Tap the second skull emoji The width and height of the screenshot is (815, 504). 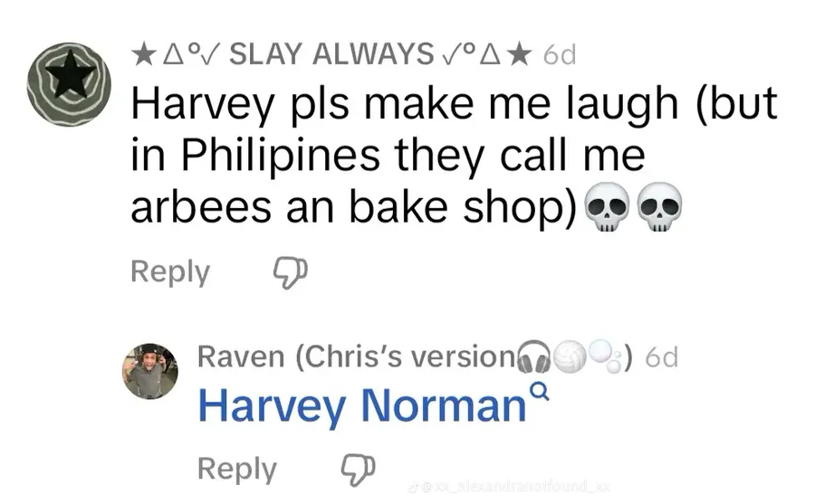tap(659, 207)
